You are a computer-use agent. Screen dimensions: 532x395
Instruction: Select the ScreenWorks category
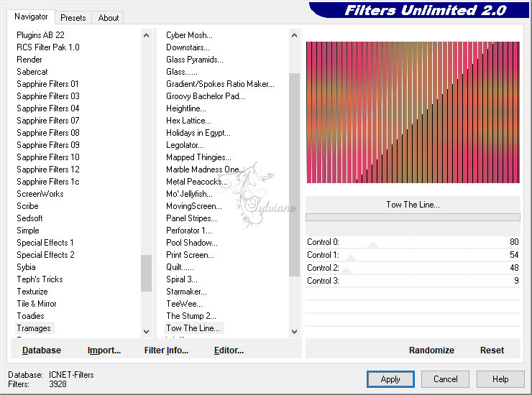pos(40,194)
